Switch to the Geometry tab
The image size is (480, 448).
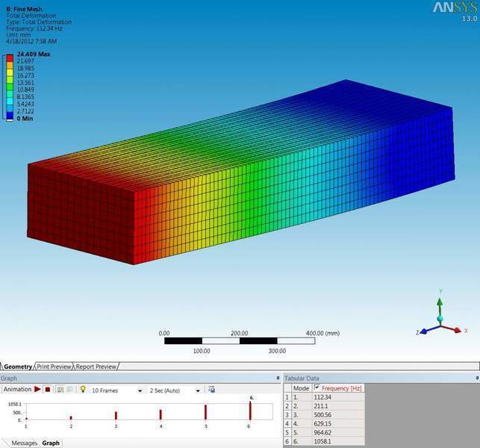[x=18, y=367]
